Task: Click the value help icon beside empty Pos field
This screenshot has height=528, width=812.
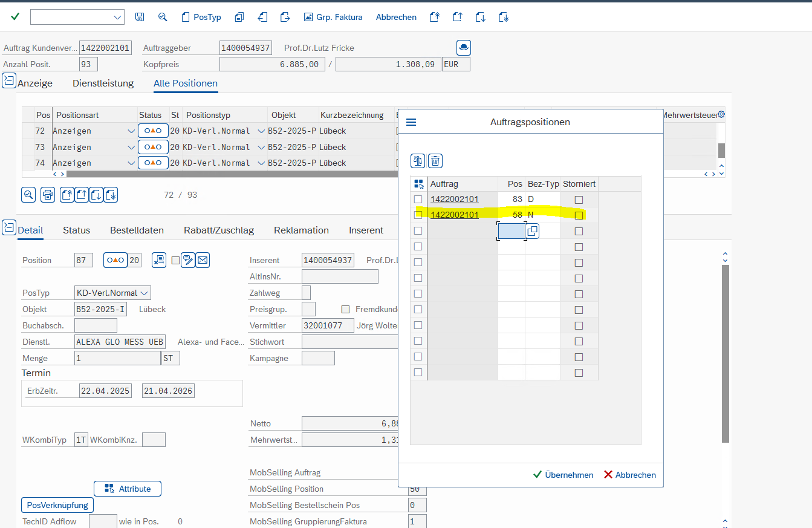Action: 532,231
